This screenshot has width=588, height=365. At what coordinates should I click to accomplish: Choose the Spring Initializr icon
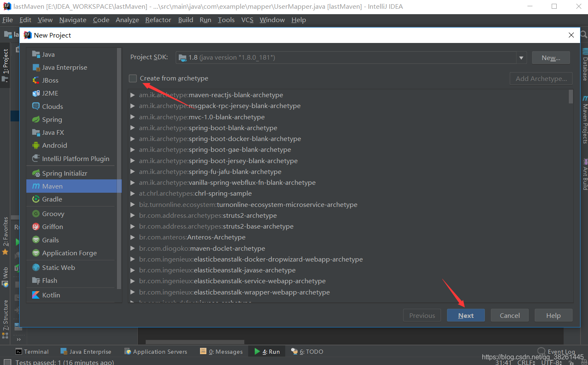tap(36, 173)
